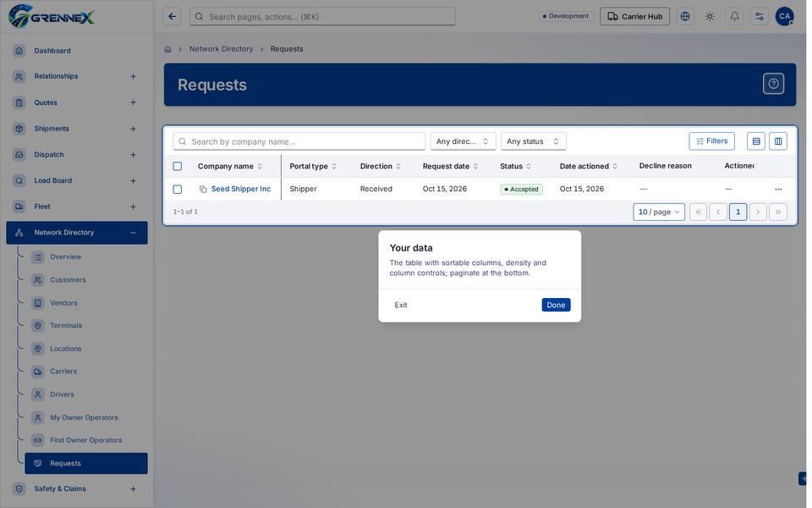
Task: Go to the next page arrow
Action: coord(758,212)
